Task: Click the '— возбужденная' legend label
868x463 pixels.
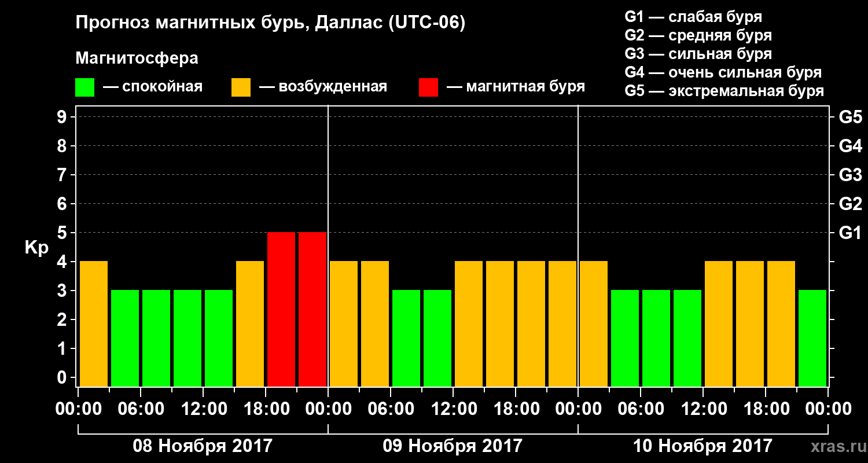Action: (x=323, y=87)
